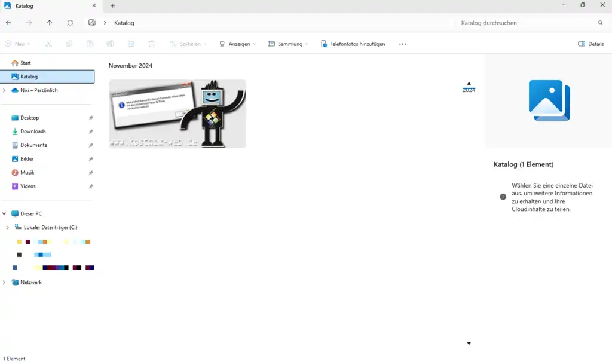
Task: Open the three-dot more options menu
Action: [x=402, y=44]
